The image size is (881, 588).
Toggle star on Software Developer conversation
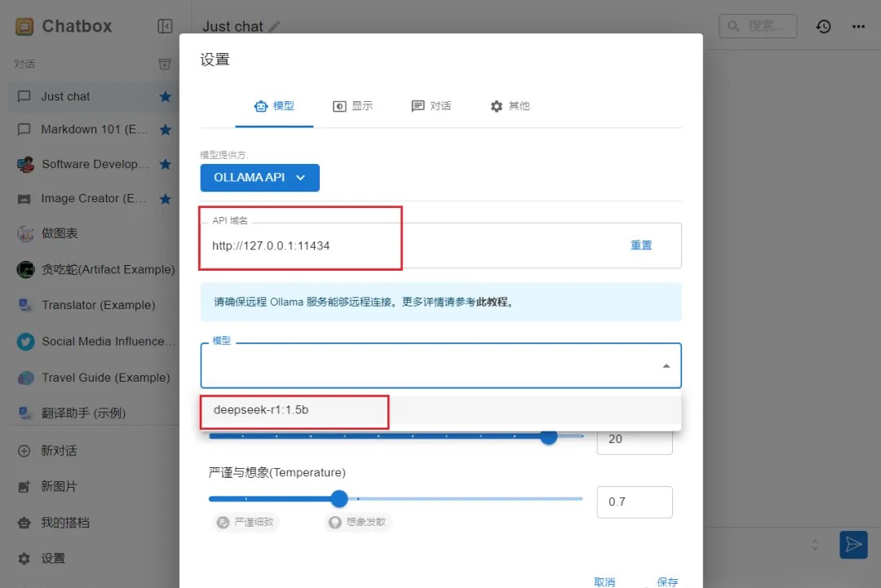(x=165, y=164)
